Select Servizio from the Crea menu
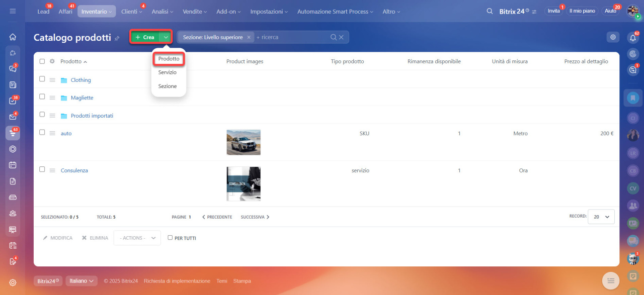Screen dimensions: 644x295 coord(168,72)
